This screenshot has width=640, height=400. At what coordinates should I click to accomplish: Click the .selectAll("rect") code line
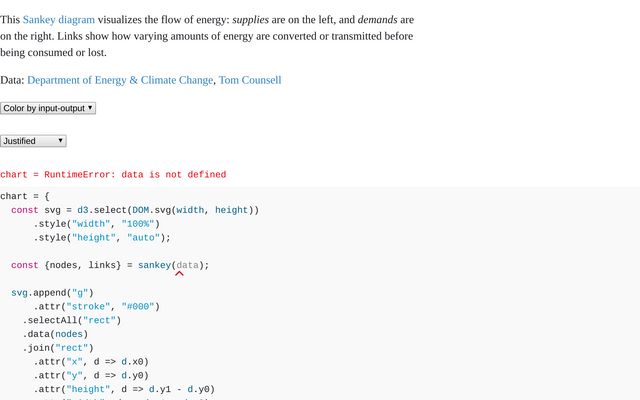tap(72, 320)
